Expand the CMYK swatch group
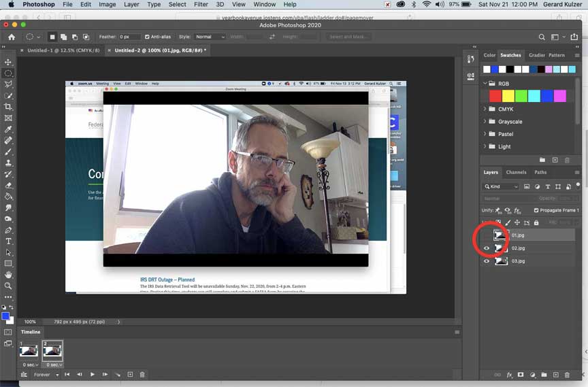This screenshot has width=588, height=387. point(485,109)
